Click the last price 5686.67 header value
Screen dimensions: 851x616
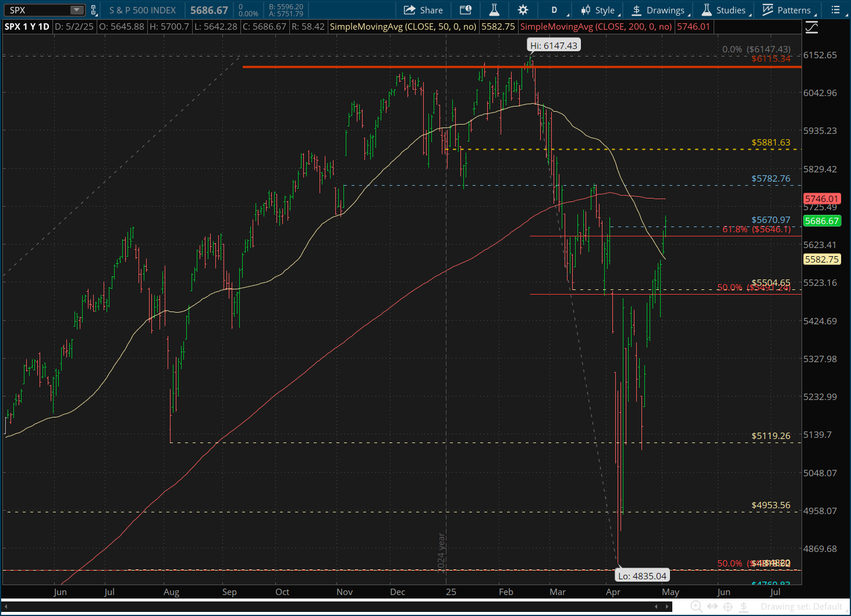(209, 10)
